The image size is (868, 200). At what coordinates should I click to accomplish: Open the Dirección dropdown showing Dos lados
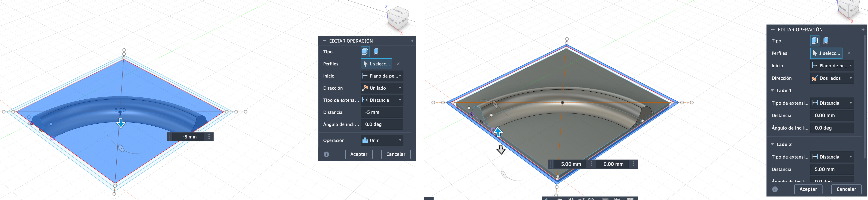click(832, 78)
